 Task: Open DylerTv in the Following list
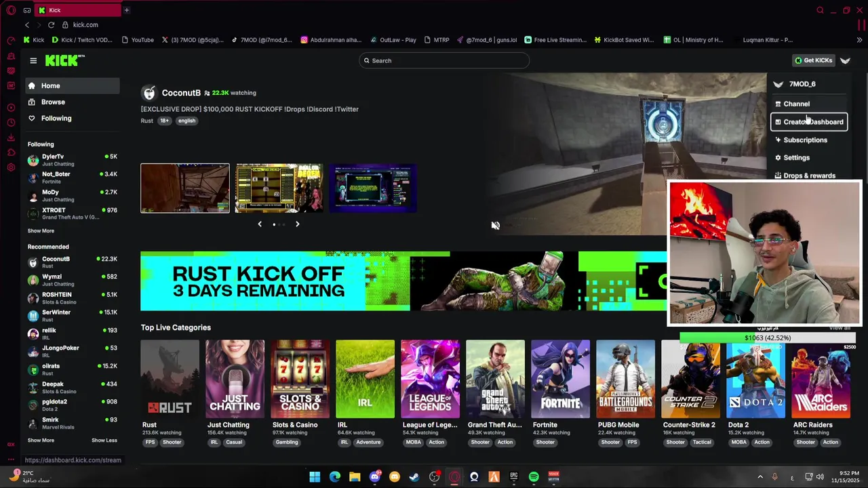point(73,160)
